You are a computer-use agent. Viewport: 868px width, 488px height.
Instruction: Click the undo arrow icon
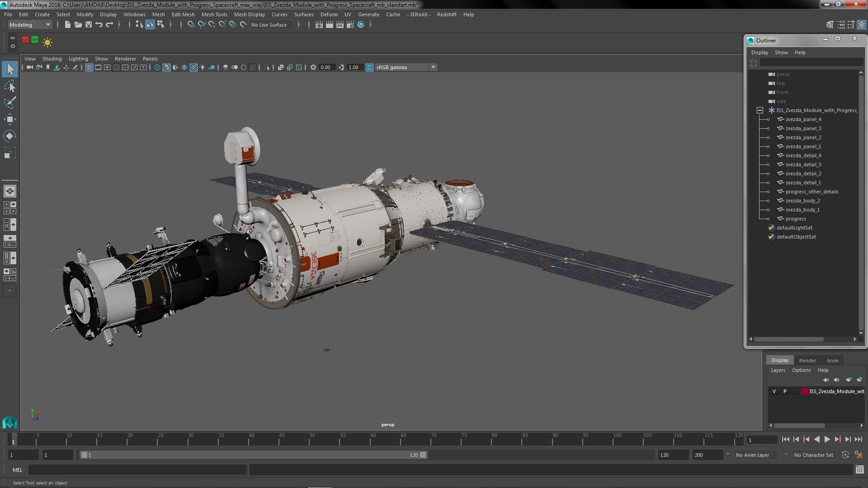click(99, 25)
